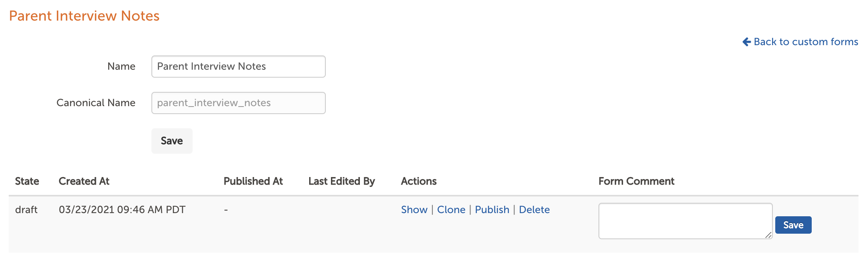This screenshot has width=868, height=263.
Task: Open the Show link for the draft
Action: (414, 210)
